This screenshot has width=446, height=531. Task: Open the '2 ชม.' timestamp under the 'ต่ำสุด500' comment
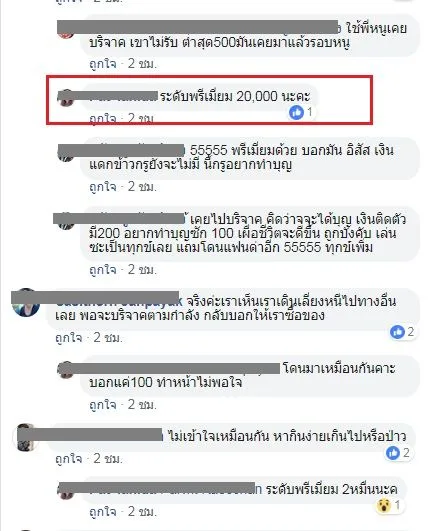pyautogui.click(x=142, y=63)
